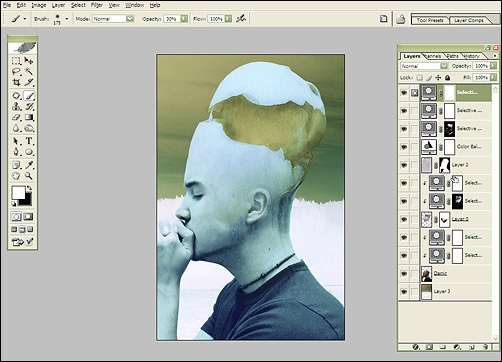
Task: Select the Rectangular Marquee tool
Action: [x=16, y=61]
